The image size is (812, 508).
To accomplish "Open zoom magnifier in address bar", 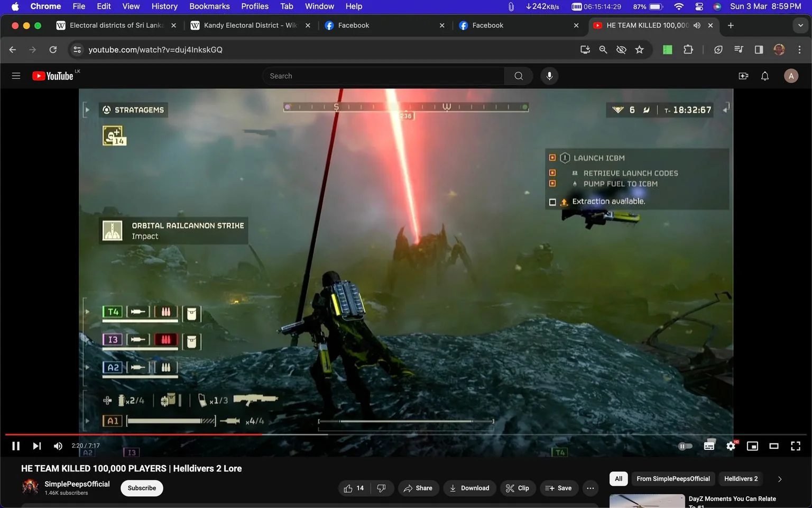I will [603, 49].
